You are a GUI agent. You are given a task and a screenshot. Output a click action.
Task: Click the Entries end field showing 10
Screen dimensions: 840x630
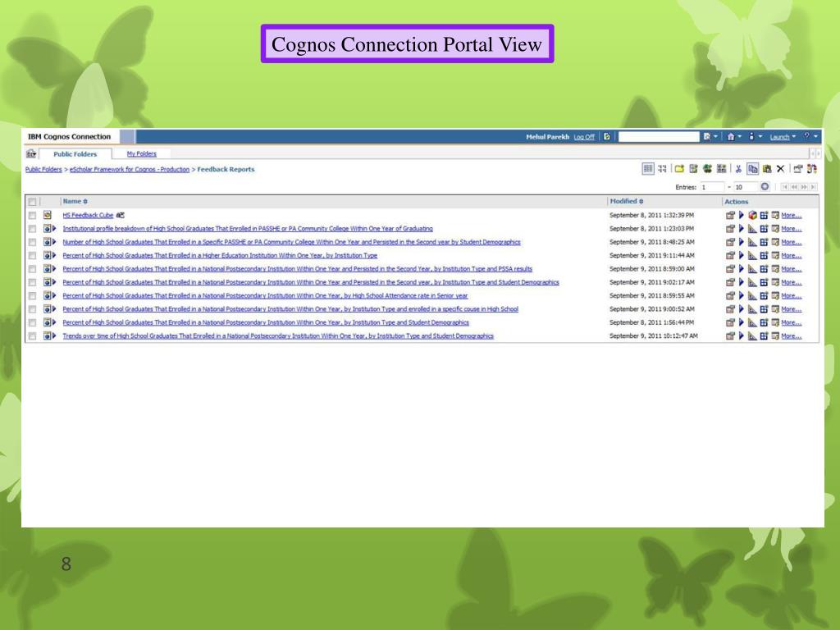[x=745, y=187]
